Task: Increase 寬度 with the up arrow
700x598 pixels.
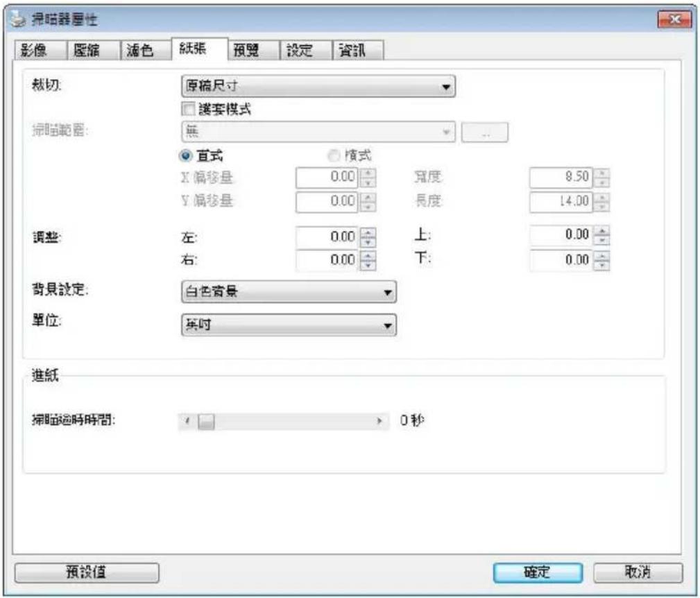Action: (601, 172)
